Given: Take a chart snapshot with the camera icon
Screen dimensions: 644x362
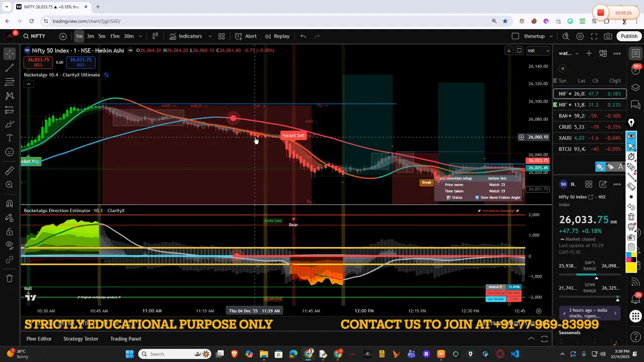Looking at the screenshot, I should point(608,36).
